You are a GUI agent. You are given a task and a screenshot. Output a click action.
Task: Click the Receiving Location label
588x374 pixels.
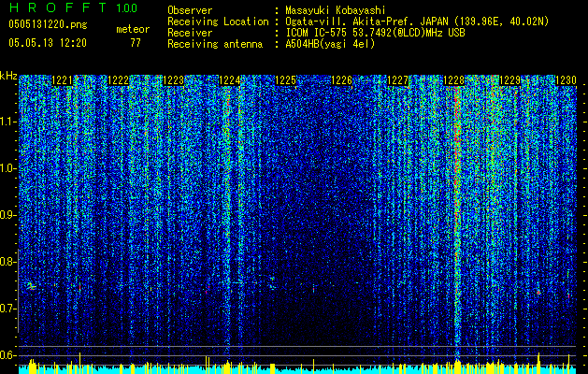click(218, 22)
